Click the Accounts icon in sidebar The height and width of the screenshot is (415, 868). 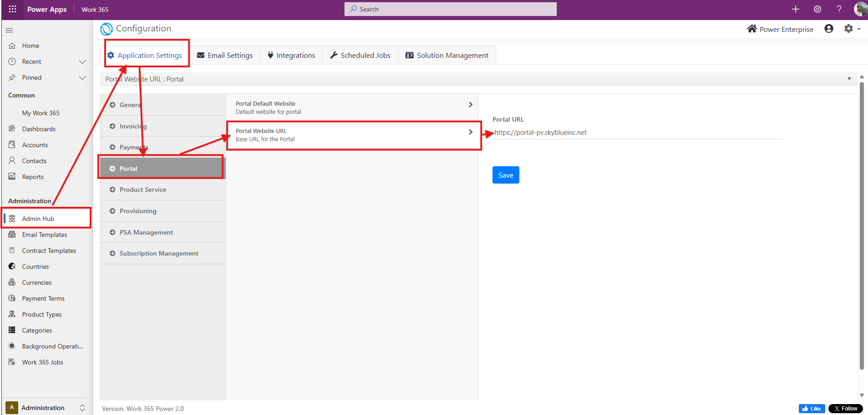point(12,145)
